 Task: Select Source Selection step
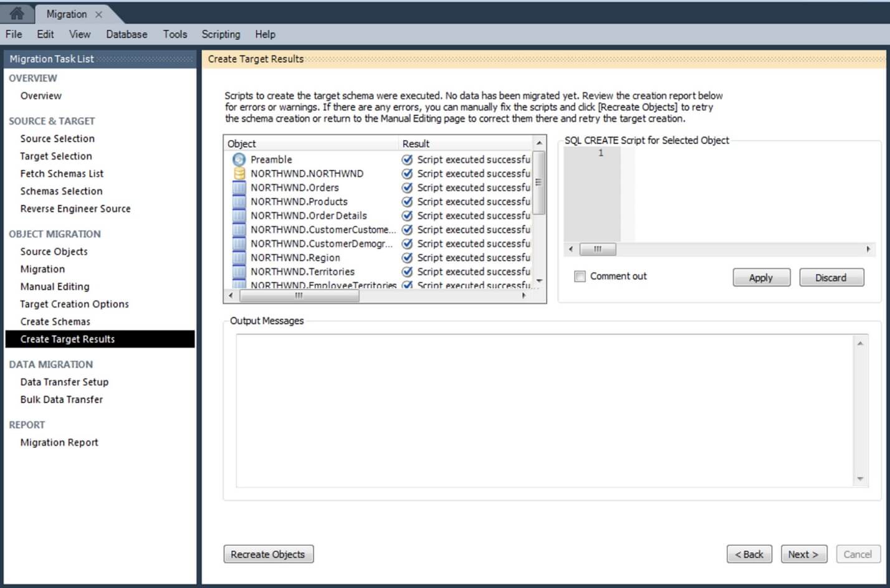57,138
